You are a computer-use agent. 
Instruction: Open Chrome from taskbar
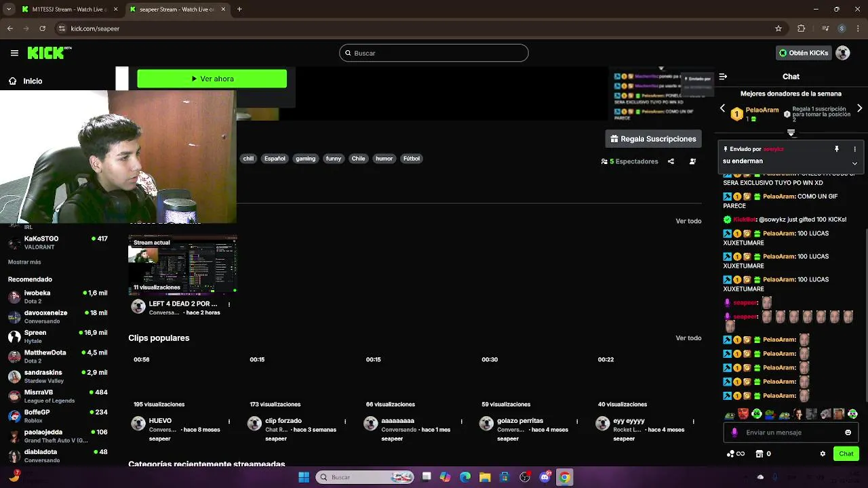(564, 477)
